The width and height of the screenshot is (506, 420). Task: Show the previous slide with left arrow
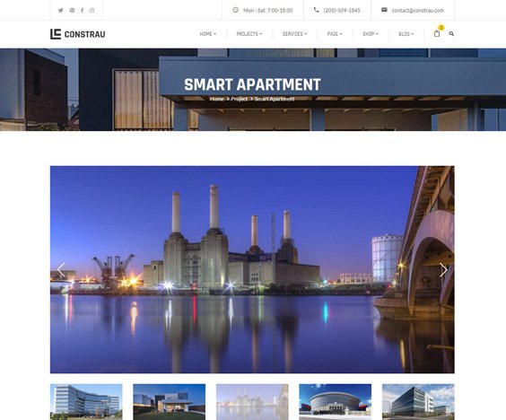(x=61, y=270)
